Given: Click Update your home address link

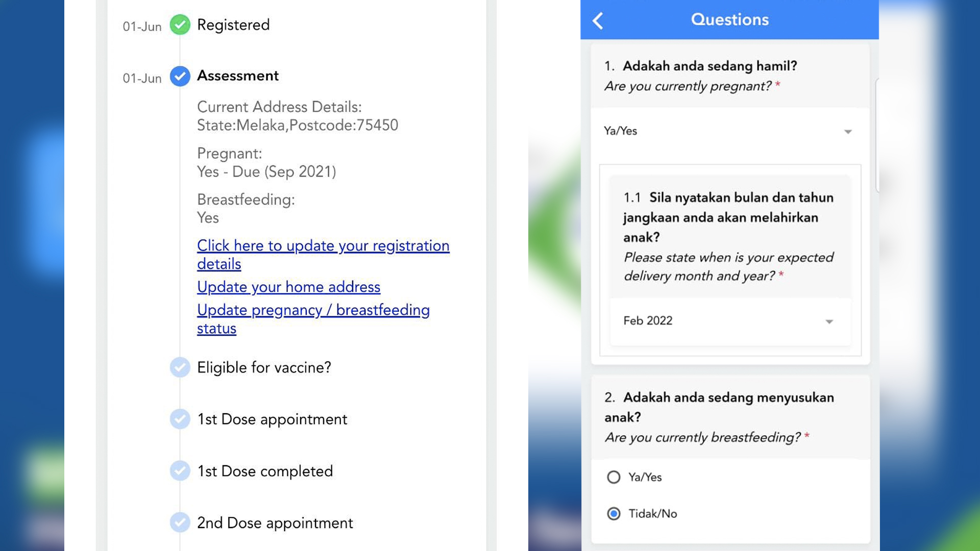Looking at the screenshot, I should tap(288, 287).
